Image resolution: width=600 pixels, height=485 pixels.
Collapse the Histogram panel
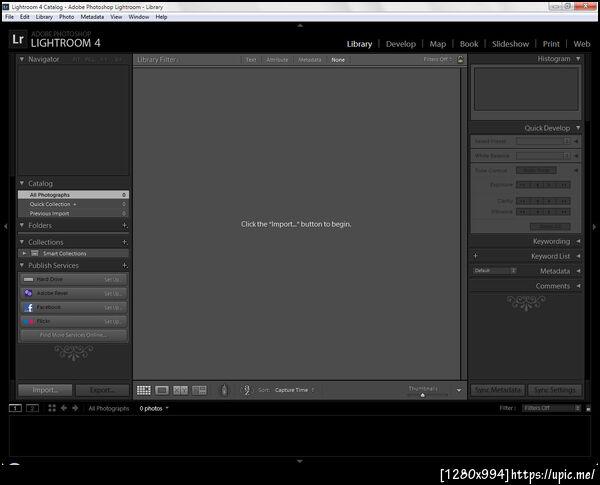(578, 59)
